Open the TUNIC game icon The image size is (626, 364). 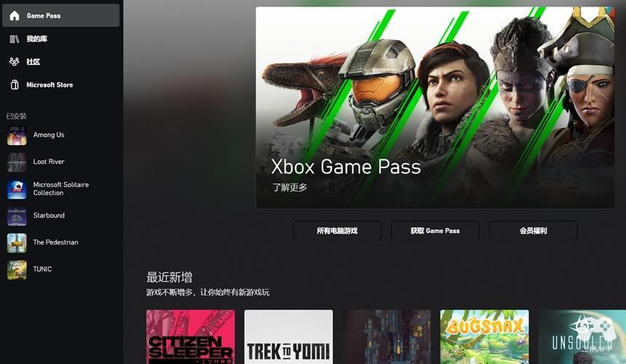coord(17,269)
